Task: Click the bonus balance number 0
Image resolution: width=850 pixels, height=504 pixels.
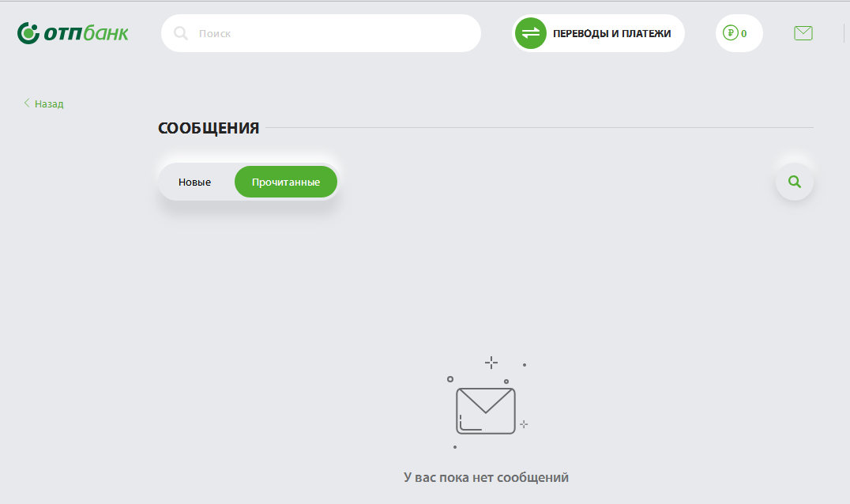Action: [x=744, y=34]
